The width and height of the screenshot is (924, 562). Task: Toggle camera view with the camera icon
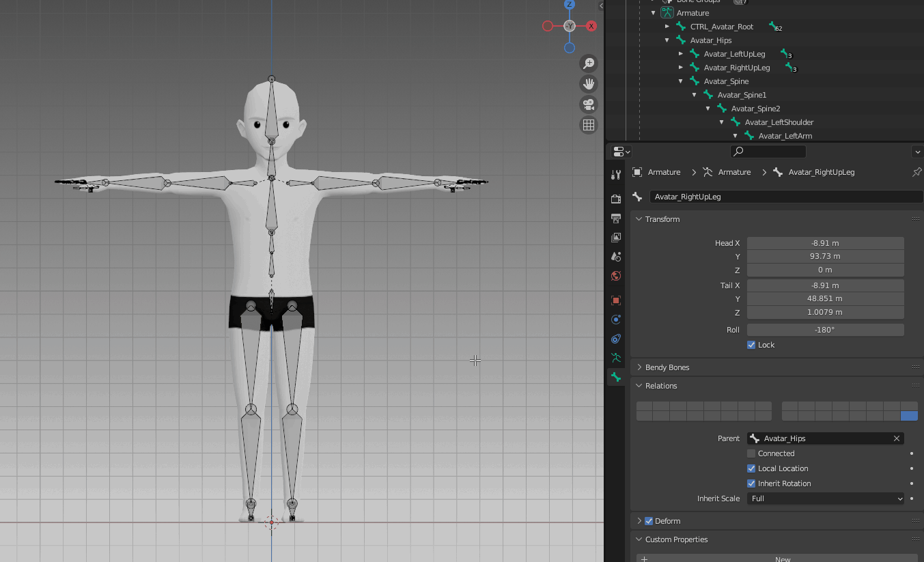(x=588, y=104)
